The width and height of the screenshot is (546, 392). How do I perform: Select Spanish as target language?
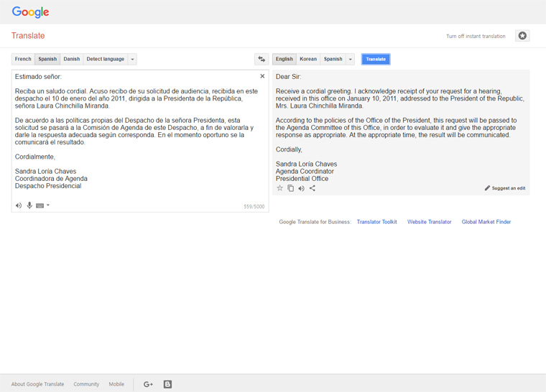point(333,59)
